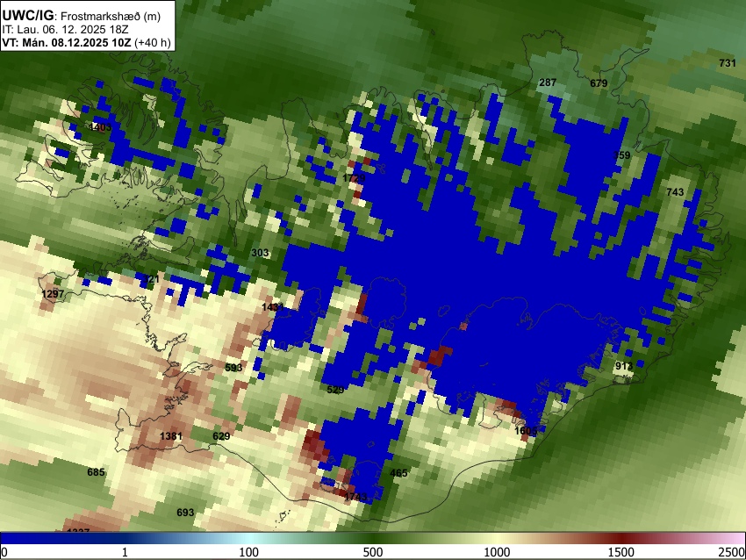This screenshot has width=746, height=560.
Task: Click the map value 1743
Action: click(355, 497)
